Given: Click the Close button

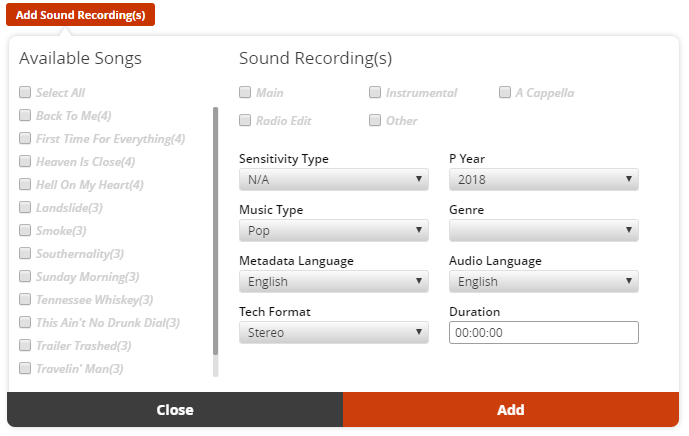Looking at the screenshot, I should point(175,410).
